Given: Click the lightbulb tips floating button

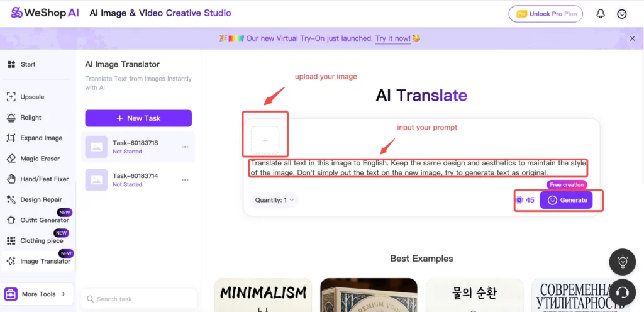Looking at the screenshot, I should coord(623,262).
